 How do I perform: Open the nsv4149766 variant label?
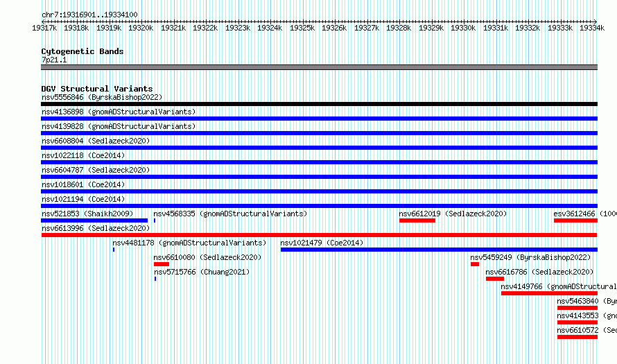click(x=558, y=286)
